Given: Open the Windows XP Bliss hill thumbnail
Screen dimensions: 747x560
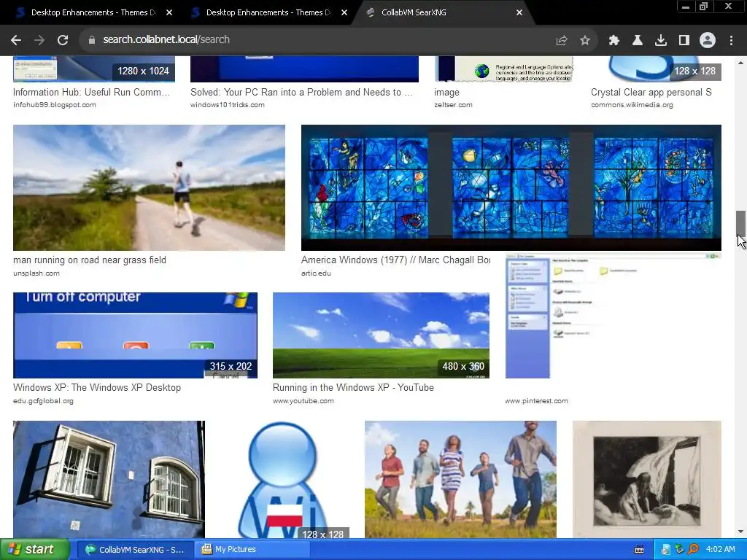Looking at the screenshot, I should click(381, 335).
